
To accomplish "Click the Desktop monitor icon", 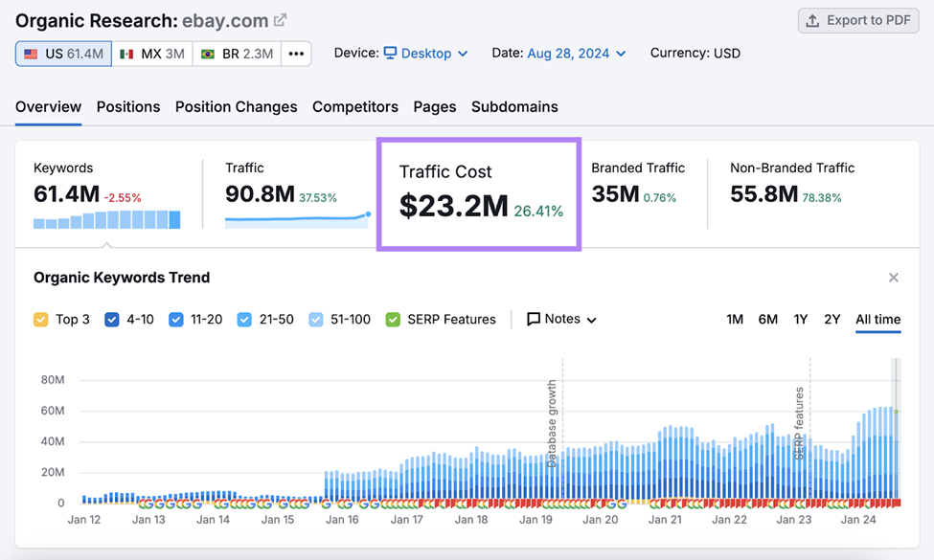I will point(390,54).
